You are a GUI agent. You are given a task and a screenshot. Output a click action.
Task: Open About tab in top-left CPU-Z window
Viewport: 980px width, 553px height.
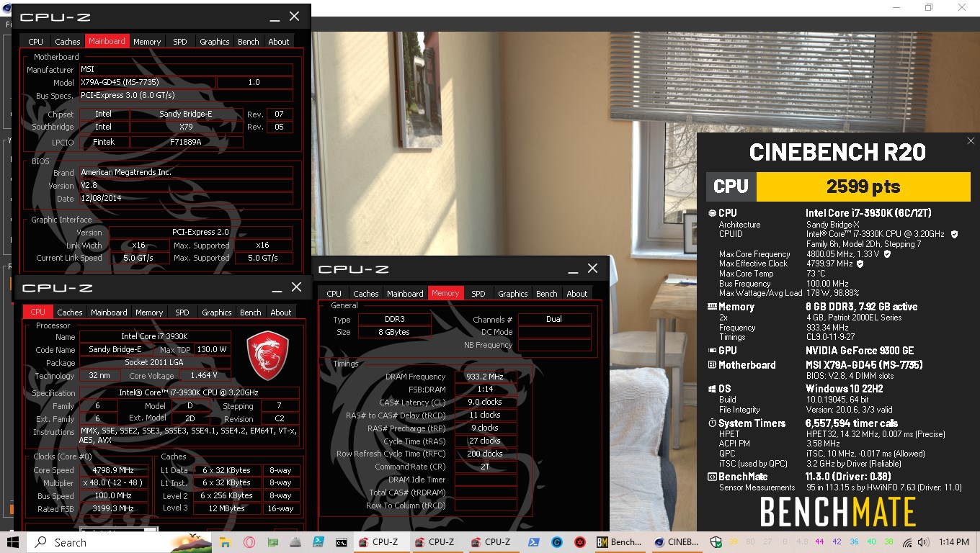[x=279, y=42]
